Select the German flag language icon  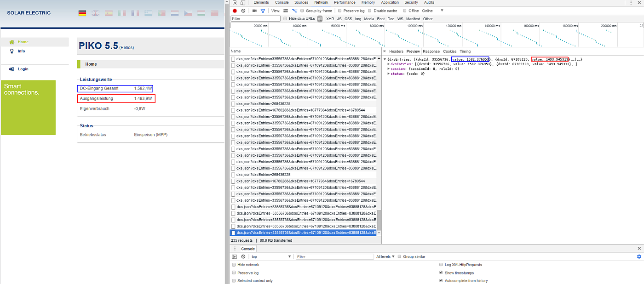coord(82,13)
